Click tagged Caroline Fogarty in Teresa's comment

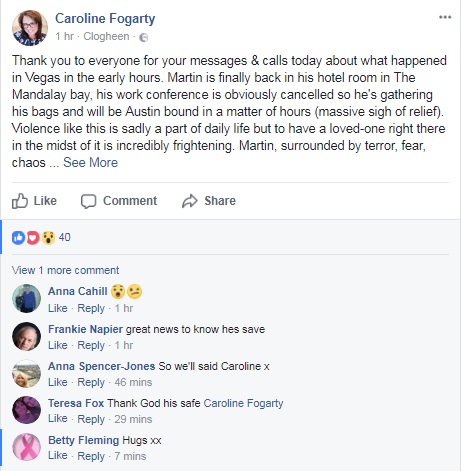(243, 403)
